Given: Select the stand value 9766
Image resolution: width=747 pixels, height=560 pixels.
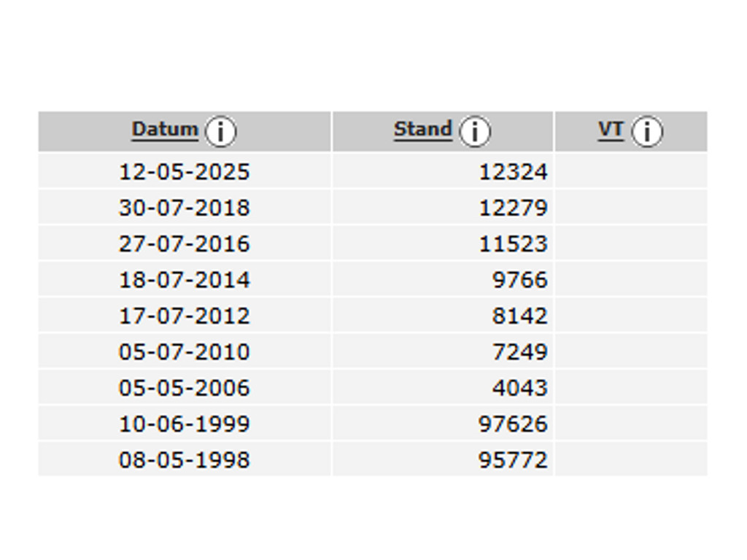Looking at the screenshot, I should pos(519,280).
